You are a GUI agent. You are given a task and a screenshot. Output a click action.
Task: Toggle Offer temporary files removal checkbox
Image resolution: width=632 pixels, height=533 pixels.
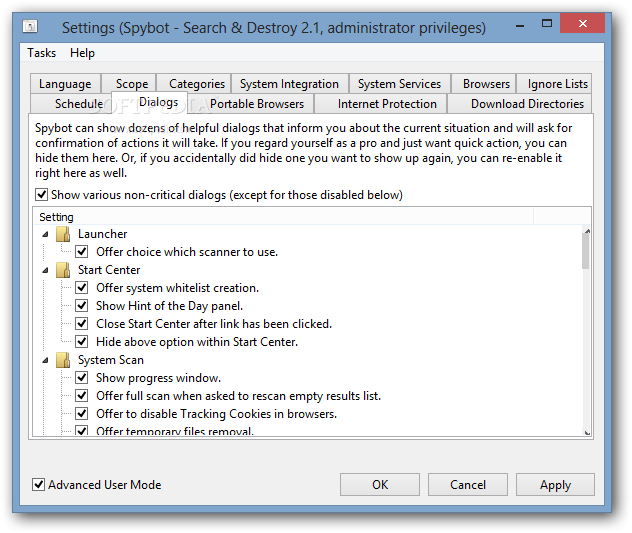pyautogui.click(x=82, y=431)
